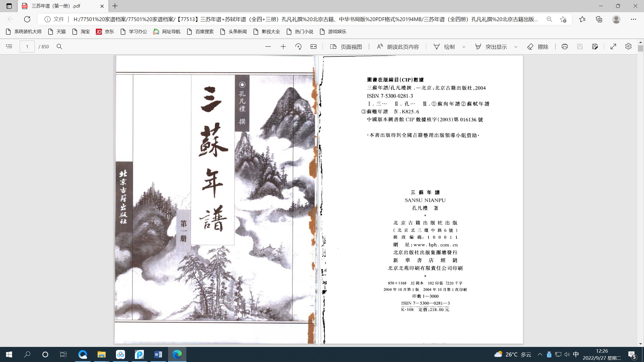Image resolution: width=644 pixels, height=362 pixels.
Task: Click the zoom magnifier in address bar
Action: point(549,19)
